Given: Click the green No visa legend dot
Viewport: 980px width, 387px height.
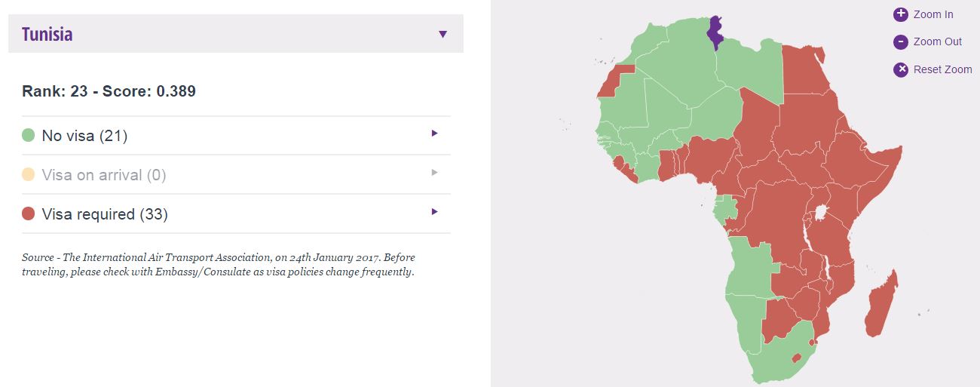Looking at the screenshot, I should click(x=29, y=136).
